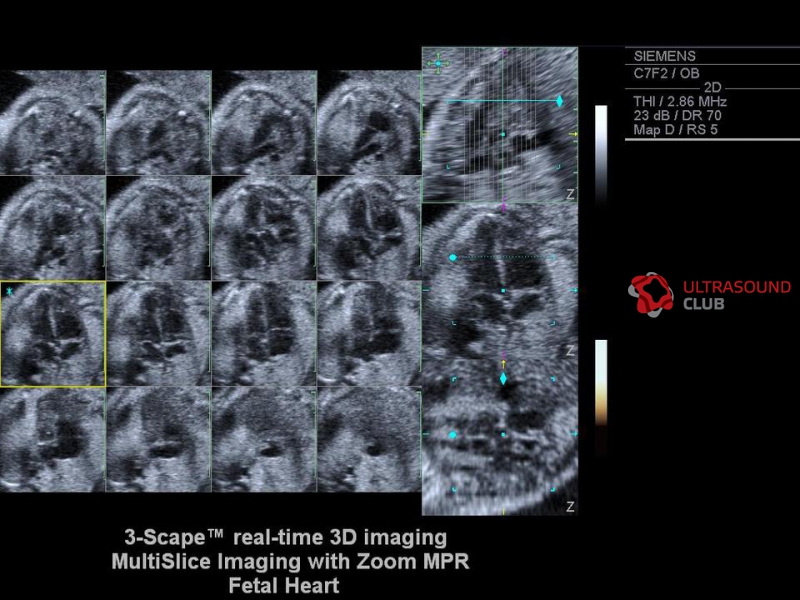Click the Map D / RS 5 value
The height and width of the screenshot is (600, 800).
pyautogui.click(x=675, y=130)
